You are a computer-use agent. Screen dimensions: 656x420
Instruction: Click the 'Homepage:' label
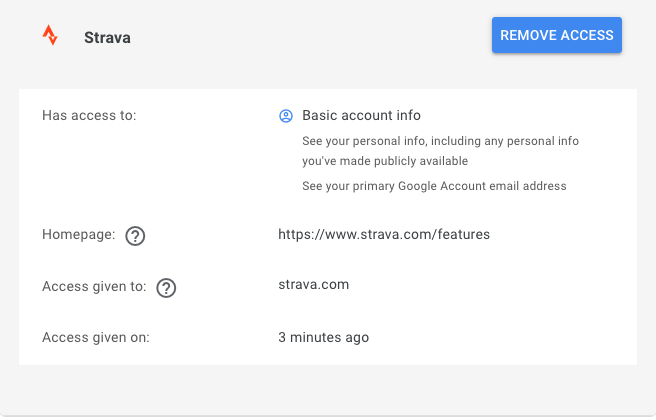point(78,234)
